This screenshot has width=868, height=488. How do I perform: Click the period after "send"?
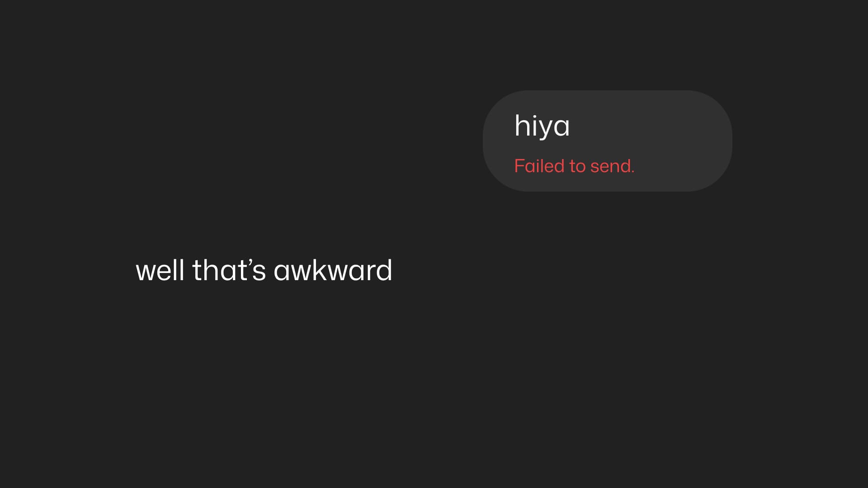coord(633,172)
